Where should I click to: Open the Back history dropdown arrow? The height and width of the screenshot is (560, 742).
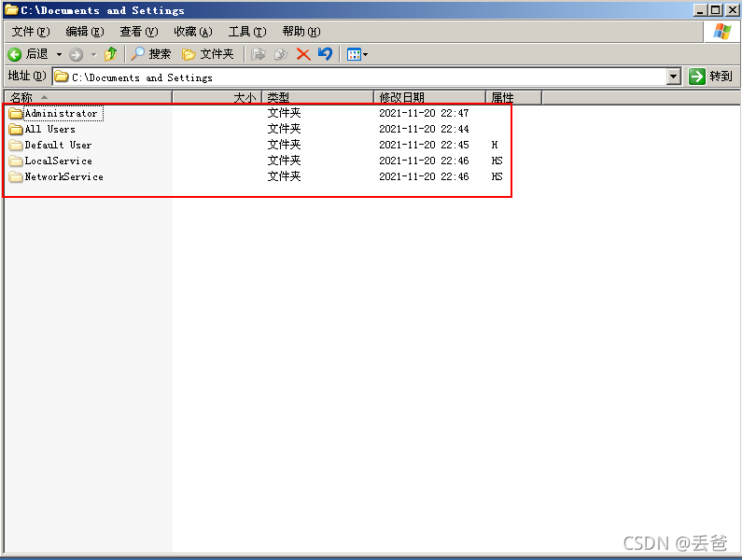59,54
